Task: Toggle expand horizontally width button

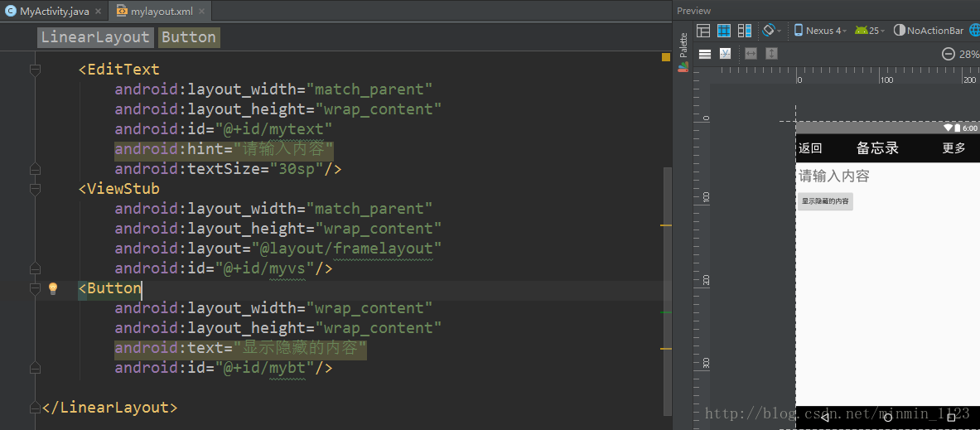Action: tap(751, 54)
